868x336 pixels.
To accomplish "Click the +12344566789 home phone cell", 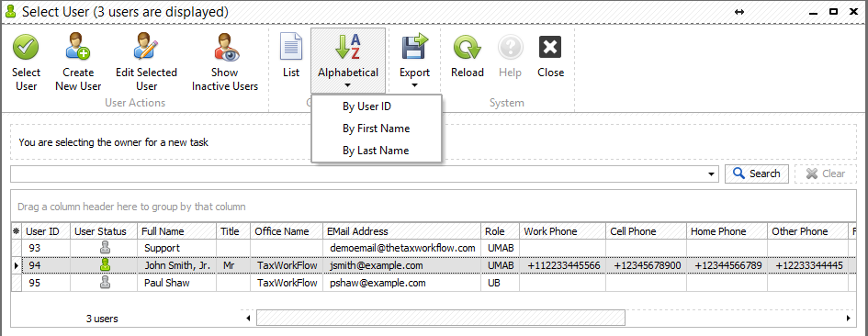I will pyautogui.click(x=727, y=265).
